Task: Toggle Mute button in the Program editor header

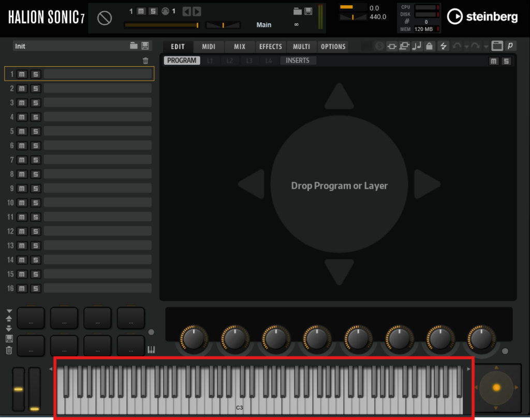Action: point(494,61)
